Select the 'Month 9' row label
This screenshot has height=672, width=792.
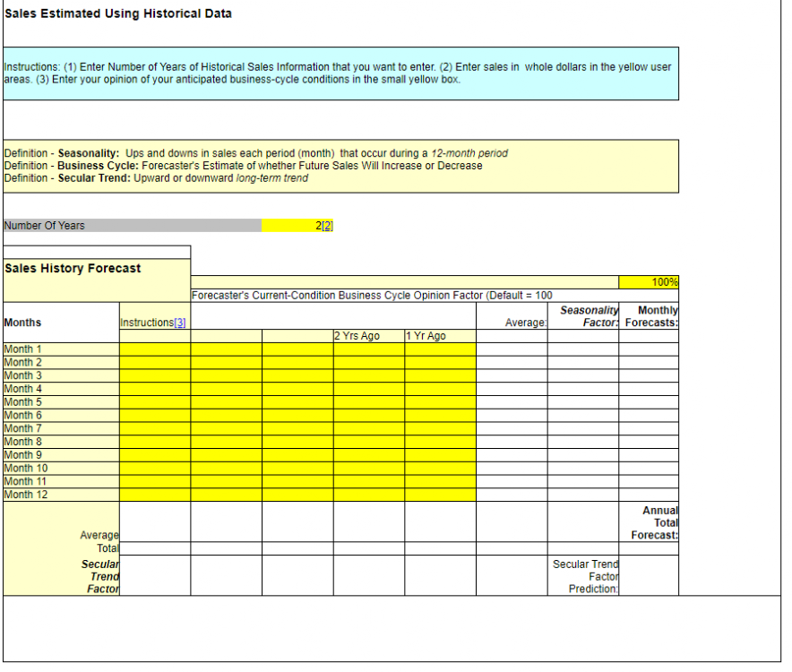pyautogui.click(x=22, y=455)
